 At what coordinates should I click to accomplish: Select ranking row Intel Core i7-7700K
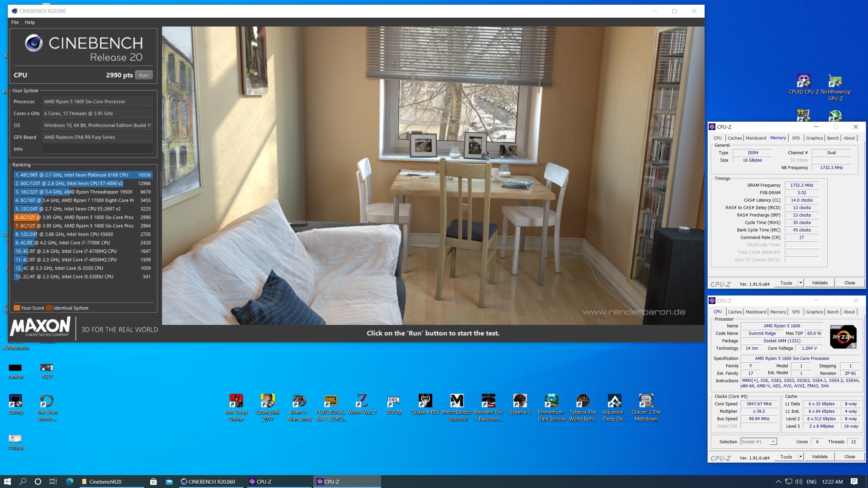tap(83, 243)
